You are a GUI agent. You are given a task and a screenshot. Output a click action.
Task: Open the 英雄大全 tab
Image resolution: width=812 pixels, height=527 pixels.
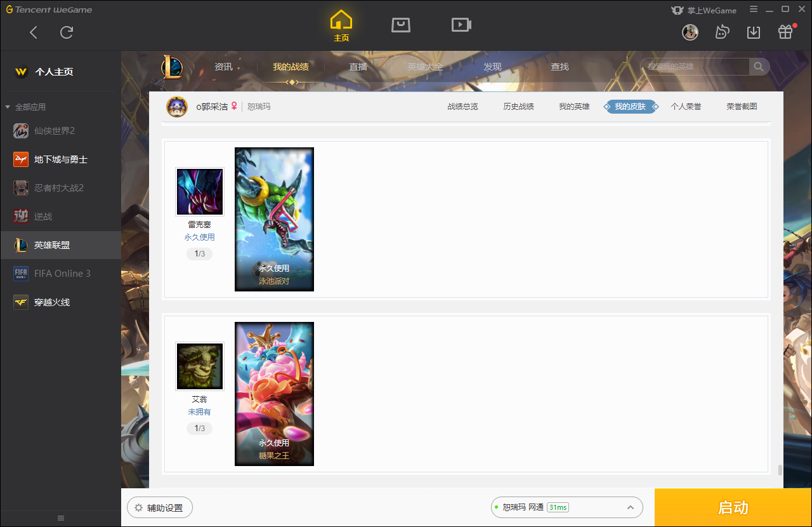point(425,67)
